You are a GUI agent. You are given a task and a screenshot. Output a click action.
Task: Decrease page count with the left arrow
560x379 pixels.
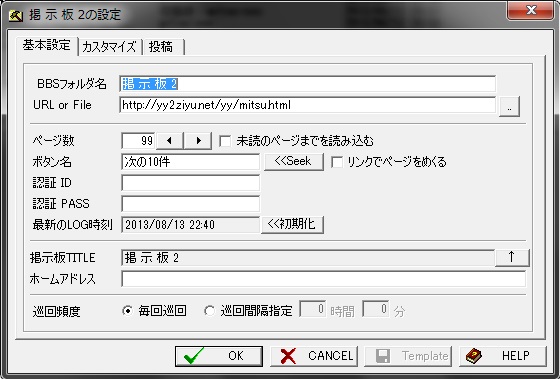[x=170, y=140]
